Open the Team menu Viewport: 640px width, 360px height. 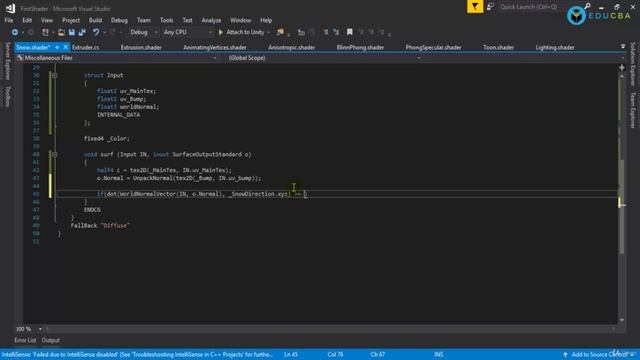pos(144,20)
